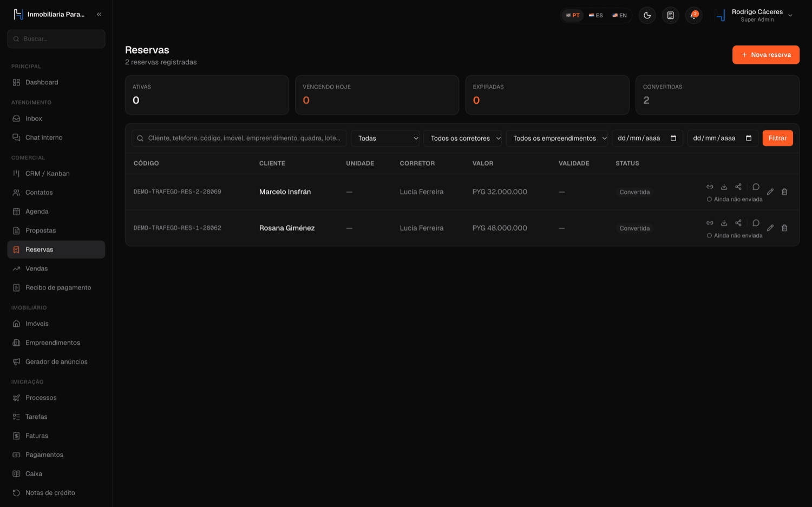Go to Dashboard in the sidebar
This screenshot has height=507, width=812.
point(56,82)
